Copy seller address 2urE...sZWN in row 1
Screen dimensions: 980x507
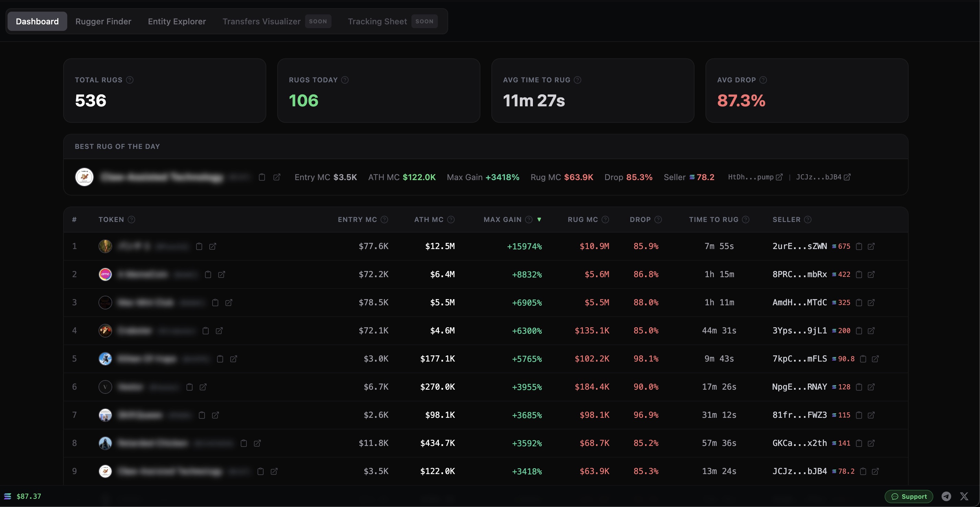[859, 246]
